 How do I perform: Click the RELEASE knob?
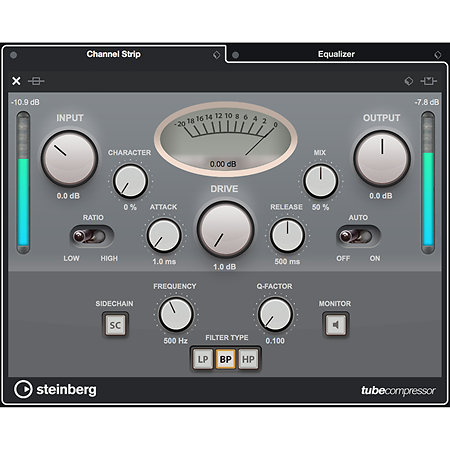point(287,235)
